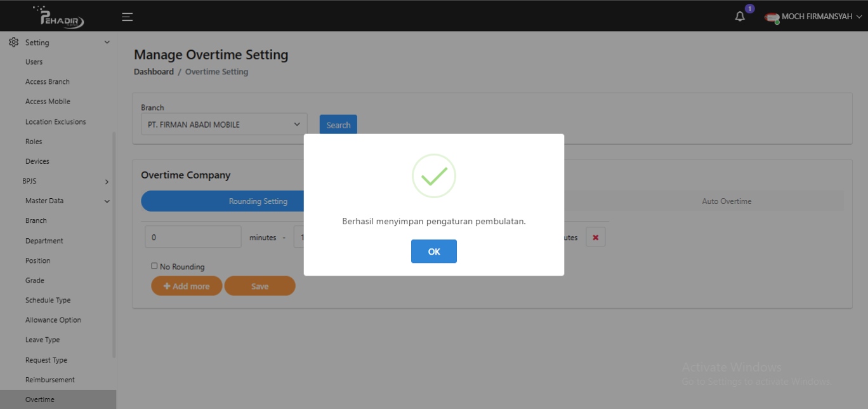Image resolution: width=868 pixels, height=409 pixels.
Task: Click the sidebar scrollbar
Action: pyautogui.click(x=114, y=245)
